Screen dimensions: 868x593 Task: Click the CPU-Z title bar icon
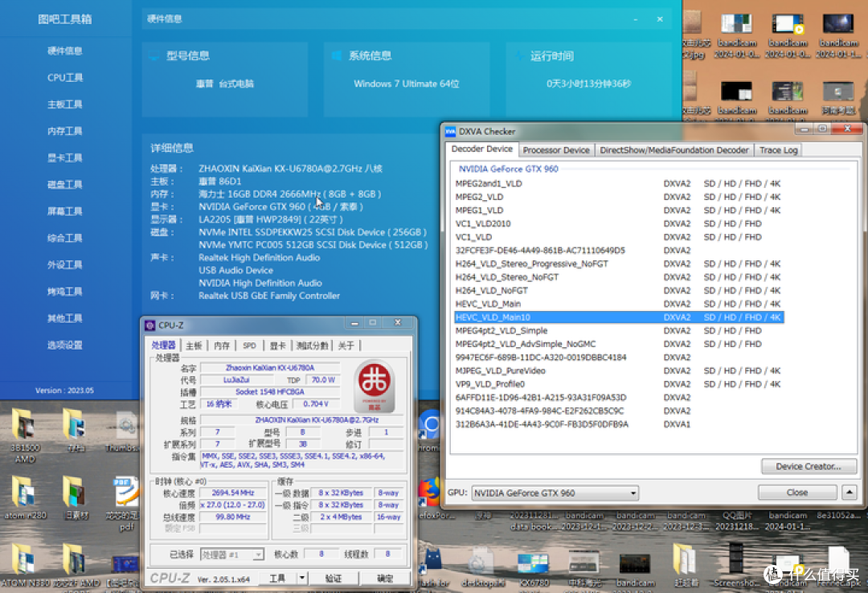(x=150, y=325)
